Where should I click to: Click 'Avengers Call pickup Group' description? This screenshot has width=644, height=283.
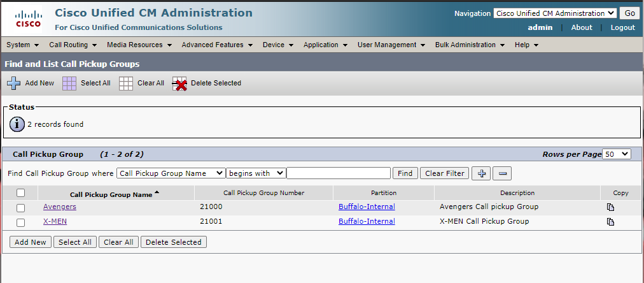489,207
